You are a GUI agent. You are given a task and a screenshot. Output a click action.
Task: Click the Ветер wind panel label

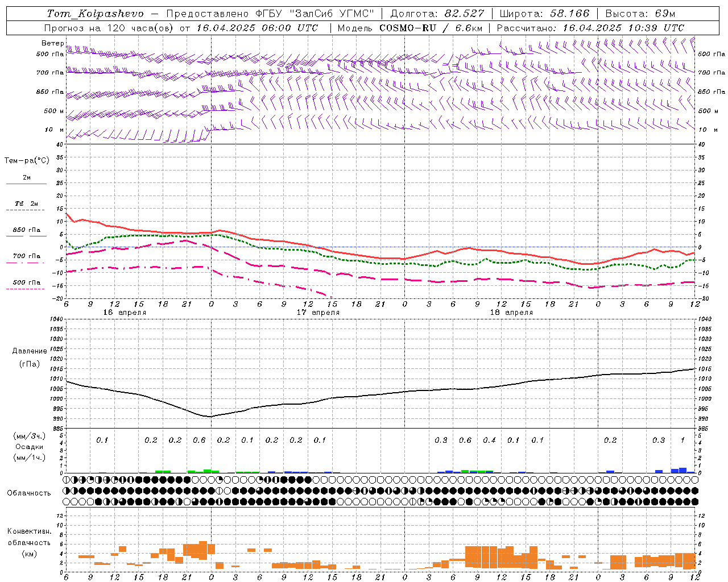tap(53, 43)
